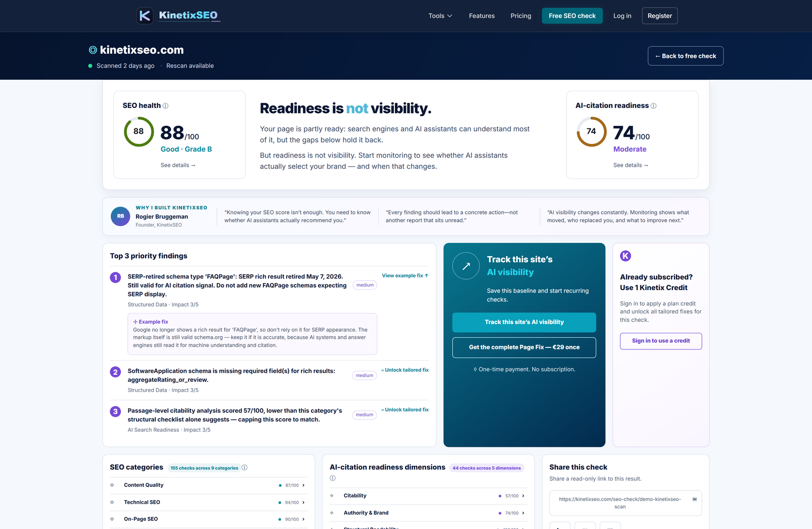Click the diamond icon beside Content Quality

point(112,485)
